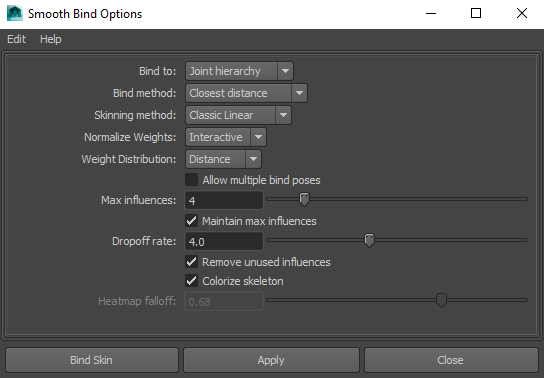Close the window with the X button
Image resolution: width=544 pixels, height=378 pixels.
(521, 14)
